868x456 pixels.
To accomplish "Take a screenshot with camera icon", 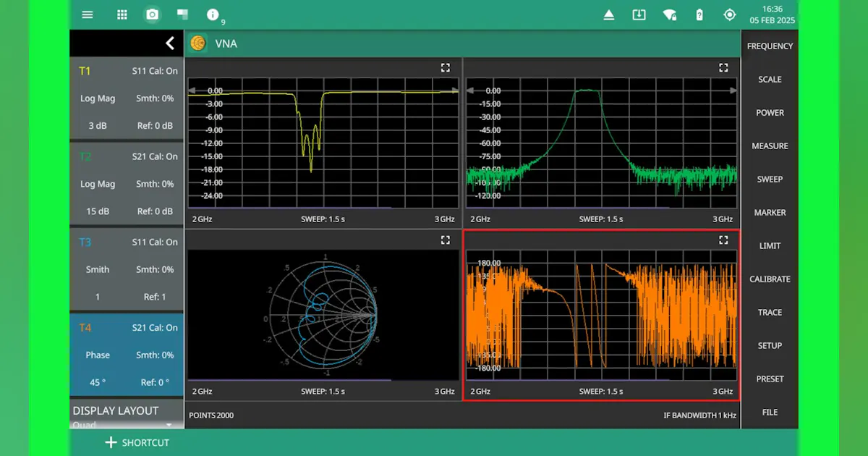I will pyautogui.click(x=152, y=14).
